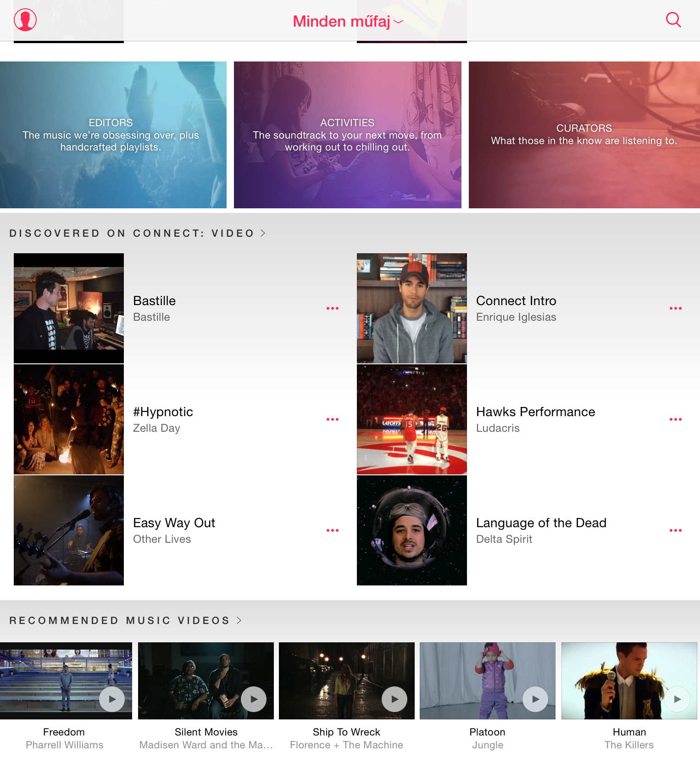The height and width of the screenshot is (763, 700).
Task: Open Connect Intro Enrique Iglesias thumbnail
Action: (412, 308)
